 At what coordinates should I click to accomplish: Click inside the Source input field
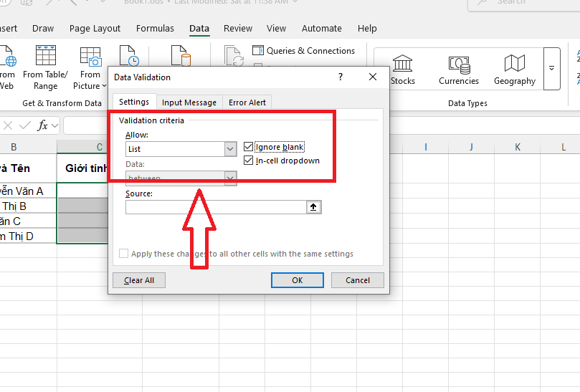pos(216,207)
